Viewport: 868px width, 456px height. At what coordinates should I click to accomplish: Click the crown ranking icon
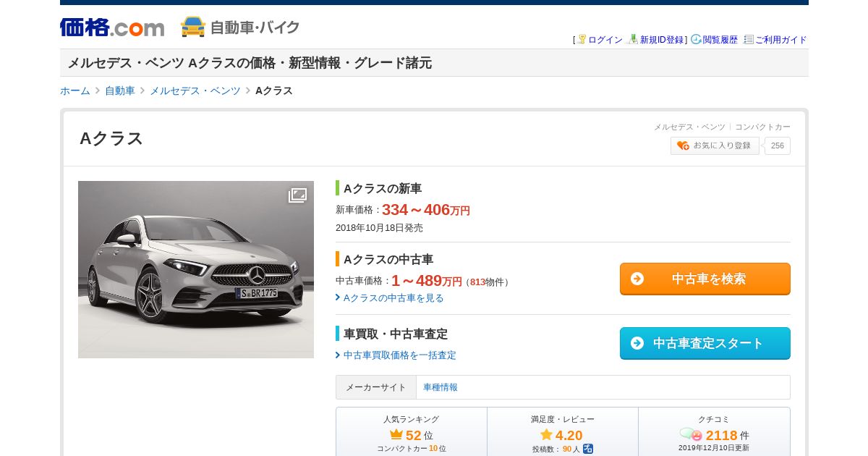point(396,435)
